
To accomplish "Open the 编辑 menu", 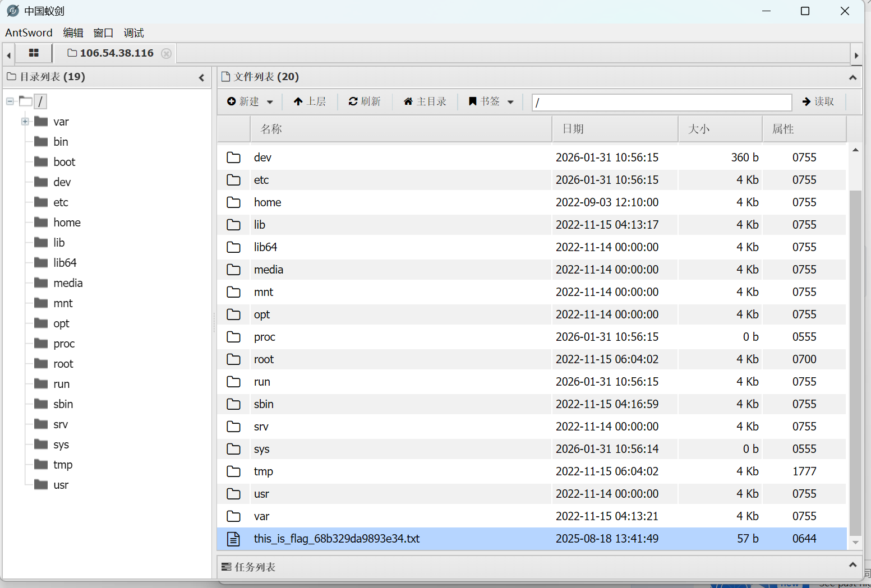I will click(73, 33).
